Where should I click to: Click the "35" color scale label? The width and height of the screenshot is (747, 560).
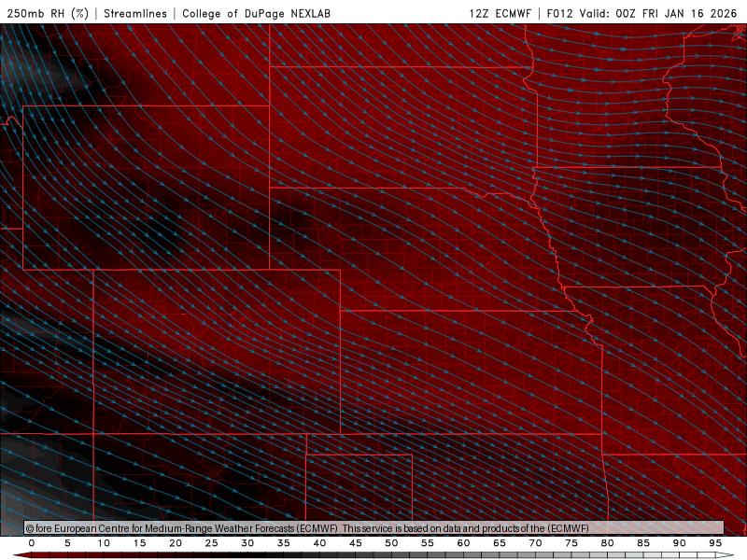(x=284, y=543)
